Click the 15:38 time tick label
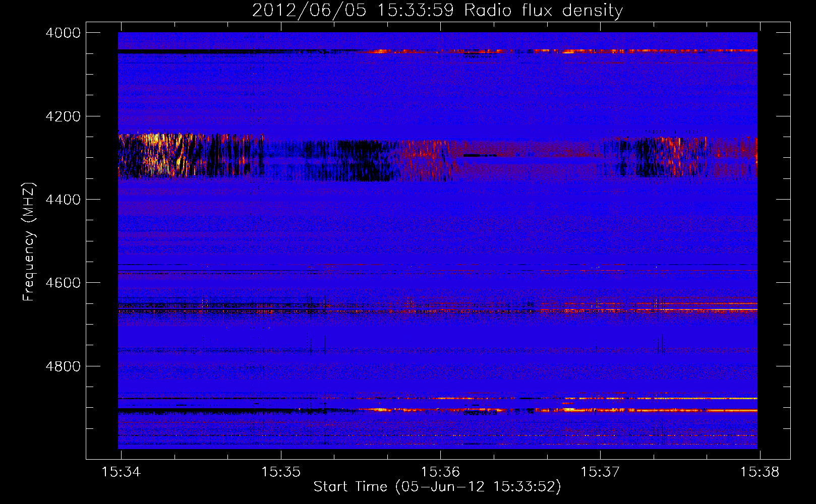The height and width of the screenshot is (504, 816). tap(760, 472)
